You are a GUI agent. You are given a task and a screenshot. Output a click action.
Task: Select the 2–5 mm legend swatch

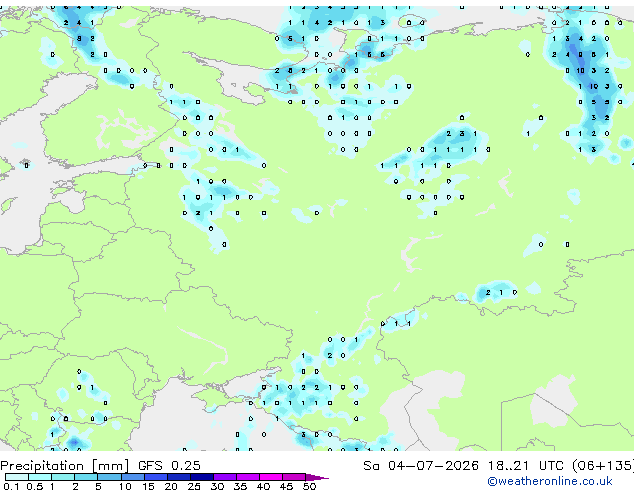pos(86,477)
